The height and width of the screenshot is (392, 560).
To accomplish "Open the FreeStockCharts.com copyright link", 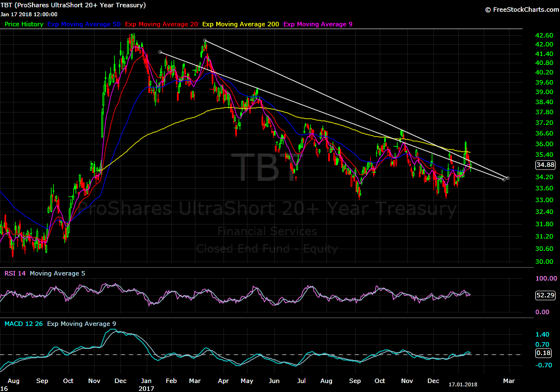I will coord(522,10).
